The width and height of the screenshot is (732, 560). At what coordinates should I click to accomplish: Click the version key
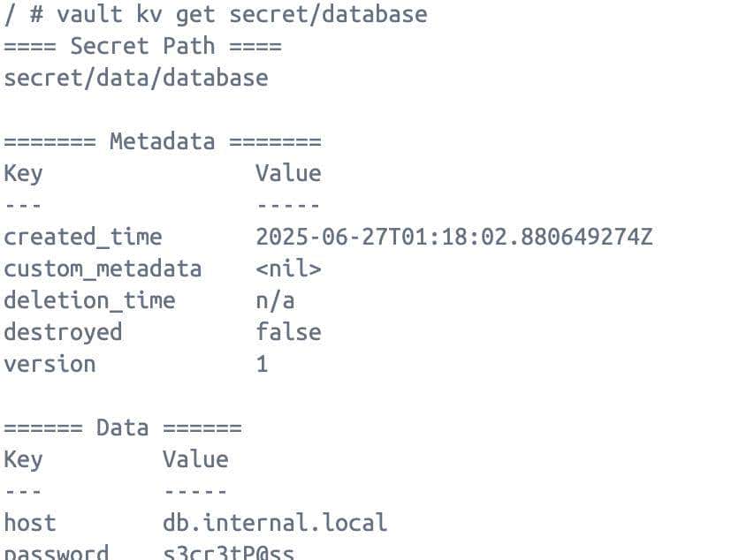(x=50, y=364)
